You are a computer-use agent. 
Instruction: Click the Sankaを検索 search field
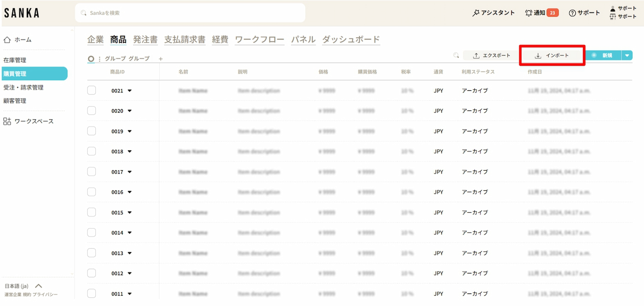click(x=190, y=13)
